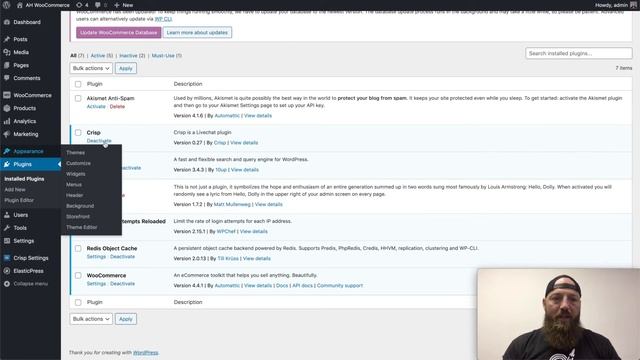
Task: Open the WordPress link in the footer
Action: click(146, 353)
